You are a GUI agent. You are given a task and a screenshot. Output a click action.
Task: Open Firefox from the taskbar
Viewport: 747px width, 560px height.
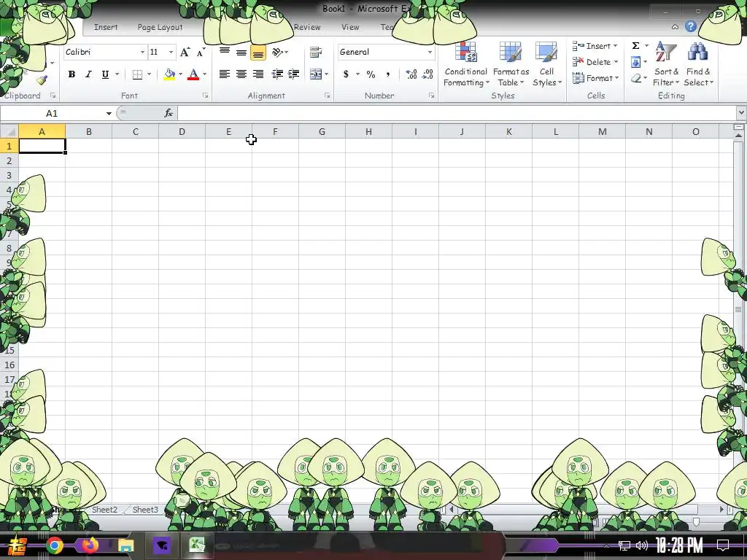point(90,545)
